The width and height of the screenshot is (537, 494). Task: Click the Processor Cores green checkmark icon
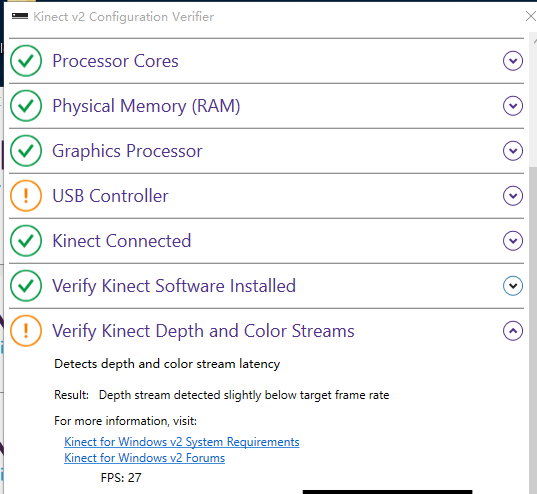26,61
